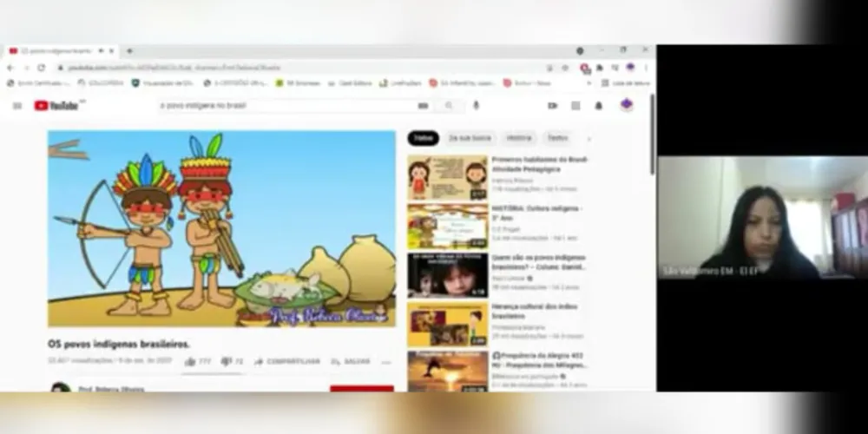Select the 'Textos' filter chip
This screenshot has height=434, width=868.
point(557,138)
